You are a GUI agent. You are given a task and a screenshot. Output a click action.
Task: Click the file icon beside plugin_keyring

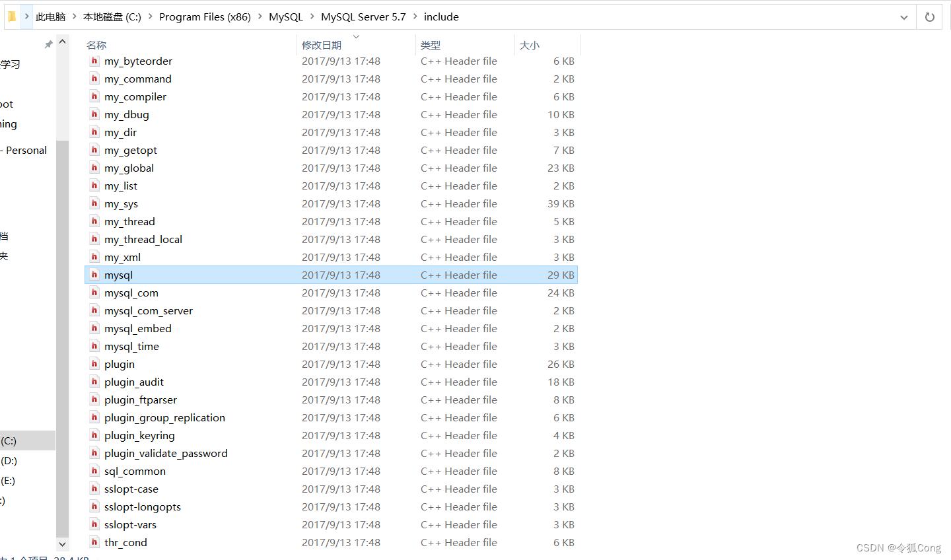click(94, 435)
